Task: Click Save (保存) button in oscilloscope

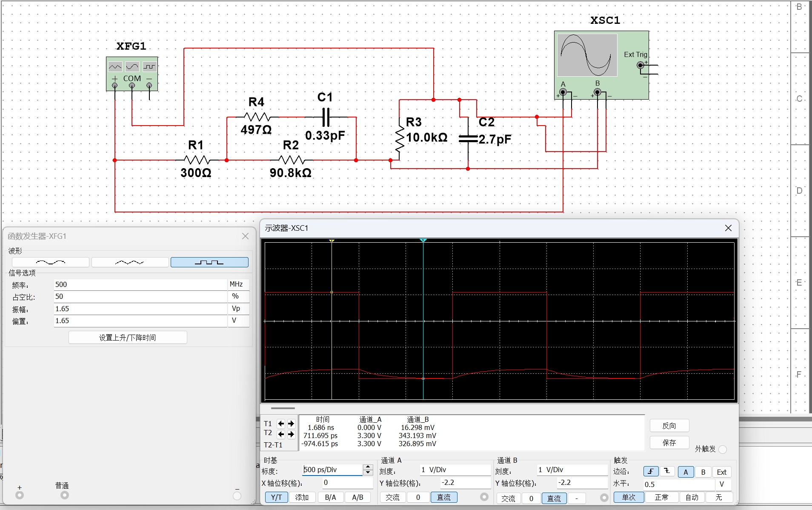Action: click(669, 443)
